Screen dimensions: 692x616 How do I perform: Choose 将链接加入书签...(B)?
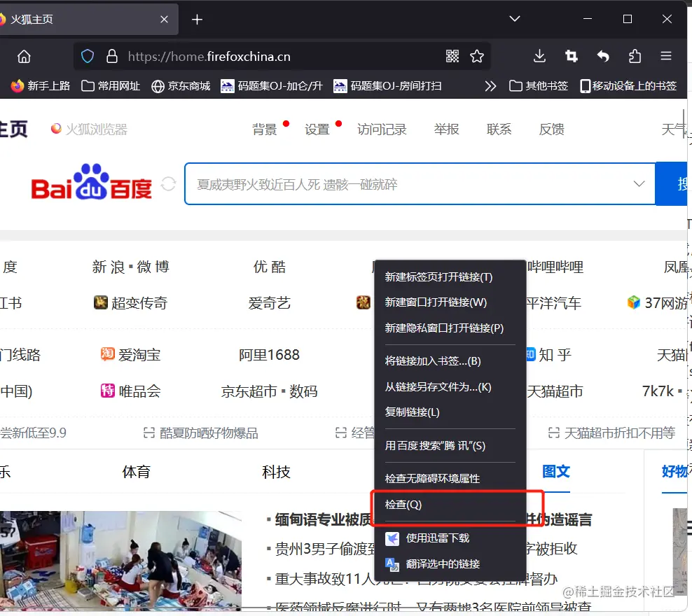450,360
